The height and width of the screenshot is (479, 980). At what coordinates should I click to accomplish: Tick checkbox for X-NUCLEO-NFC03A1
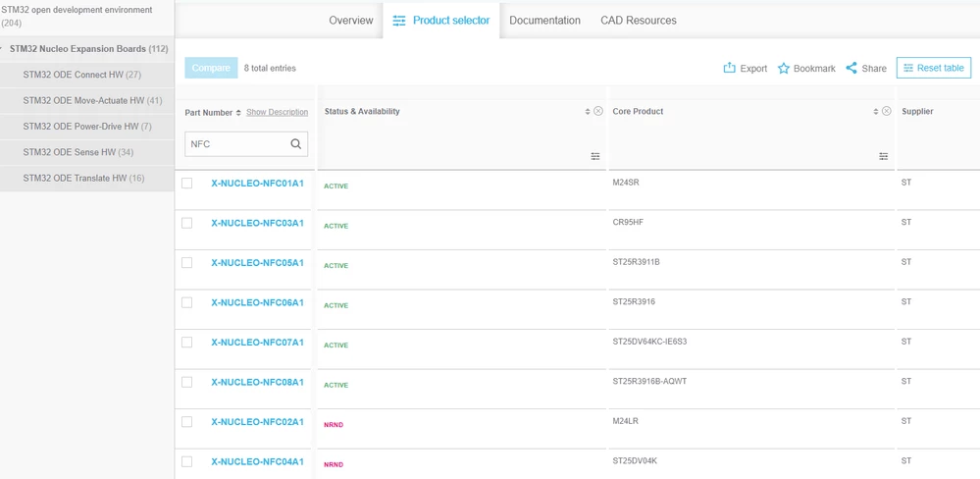(x=186, y=223)
